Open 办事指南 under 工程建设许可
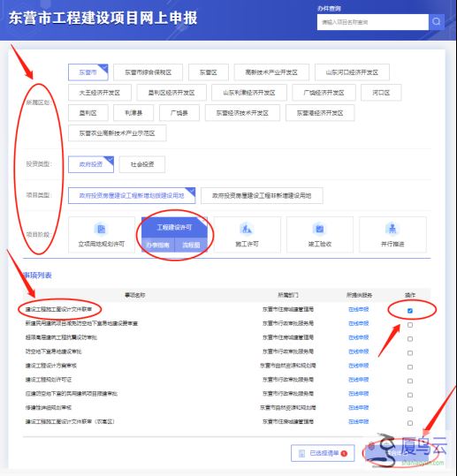The image size is (457, 476). [158, 245]
